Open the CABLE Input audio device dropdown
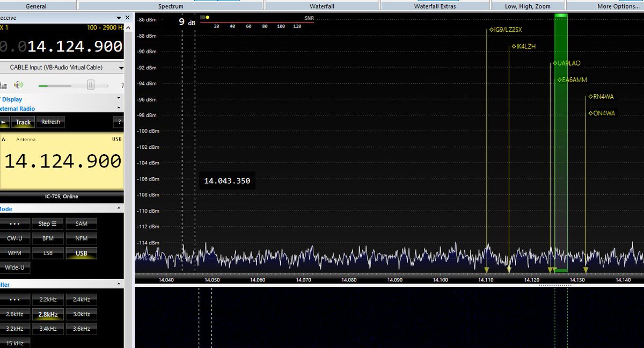This screenshot has height=348, width=644. (x=63, y=67)
